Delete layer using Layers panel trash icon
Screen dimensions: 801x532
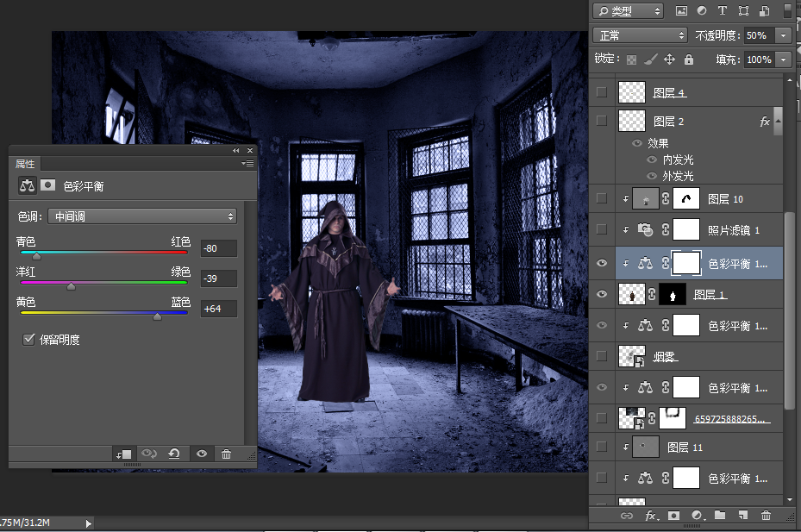(766, 516)
